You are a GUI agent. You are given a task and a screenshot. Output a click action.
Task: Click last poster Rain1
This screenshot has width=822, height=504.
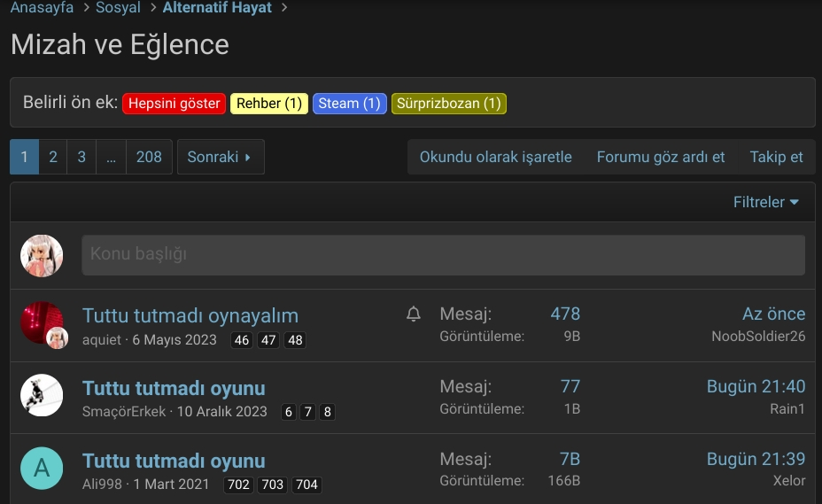(x=787, y=408)
